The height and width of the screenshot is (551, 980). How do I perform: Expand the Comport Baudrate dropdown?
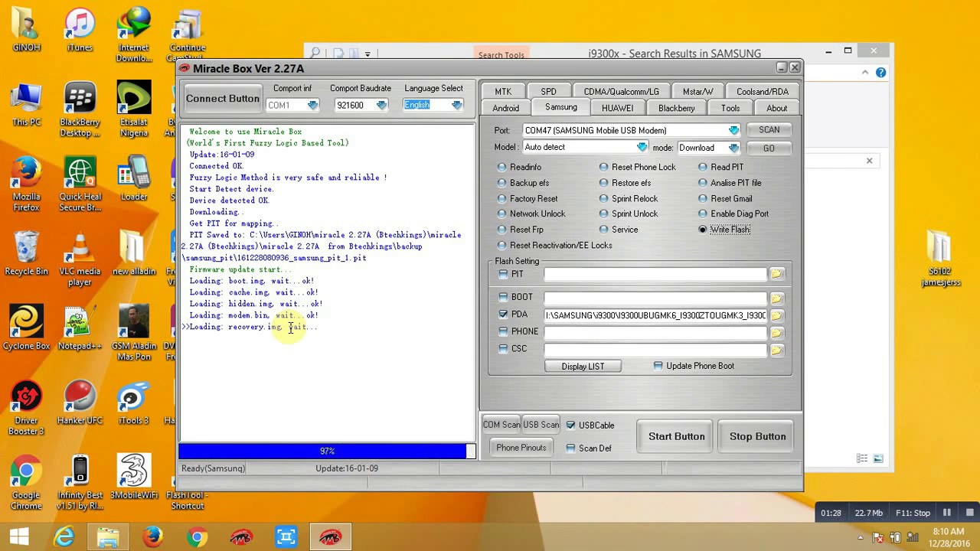point(381,105)
